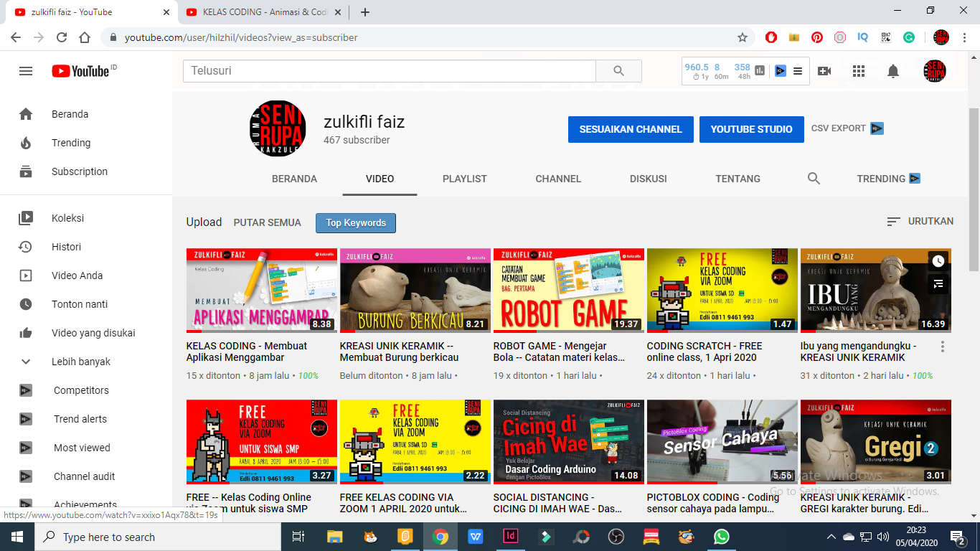Switch to the CHANNEL tab

pos(558,179)
